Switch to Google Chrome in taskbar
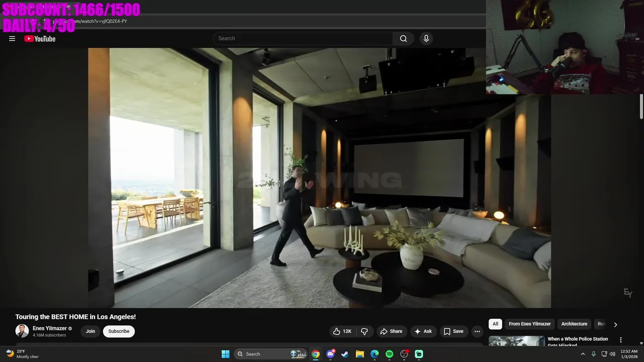This screenshot has height=362, width=644. (315, 354)
